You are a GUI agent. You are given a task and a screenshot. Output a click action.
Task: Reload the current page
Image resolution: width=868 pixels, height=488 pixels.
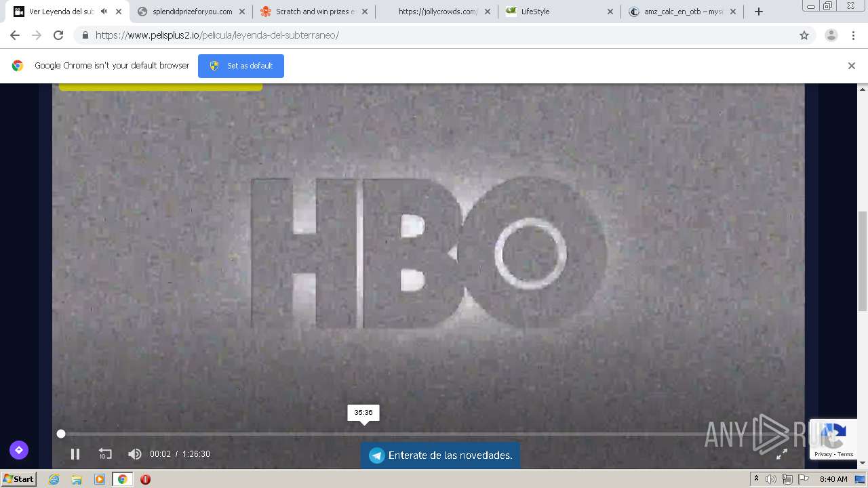(x=58, y=35)
